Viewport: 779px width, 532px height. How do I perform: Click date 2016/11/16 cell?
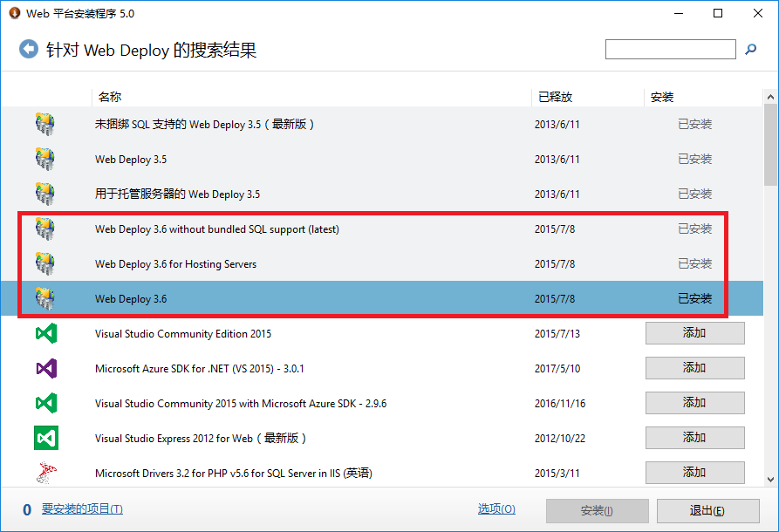pyautogui.click(x=560, y=403)
